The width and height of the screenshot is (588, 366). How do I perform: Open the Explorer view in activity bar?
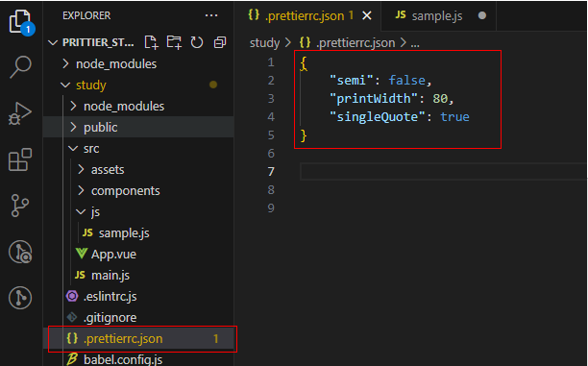[x=20, y=22]
